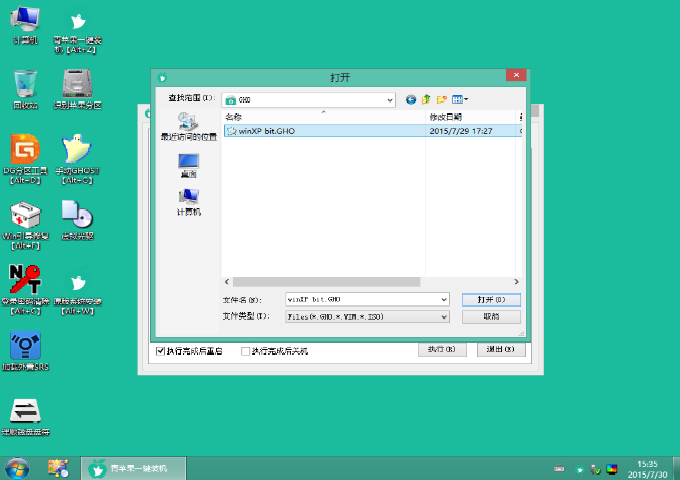
Task: Open the file type filter dropdown
Action: pyautogui.click(x=444, y=316)
